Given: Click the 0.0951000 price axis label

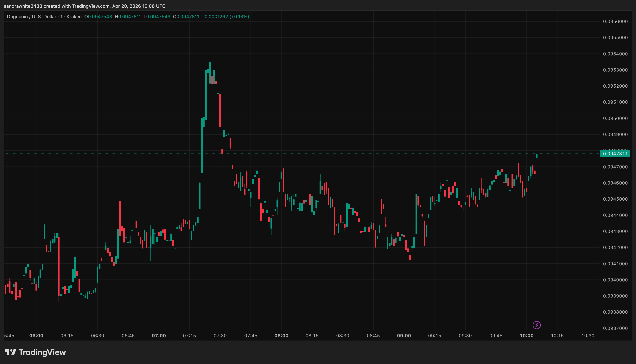Looking at the screenshot, I should (615, 102).
